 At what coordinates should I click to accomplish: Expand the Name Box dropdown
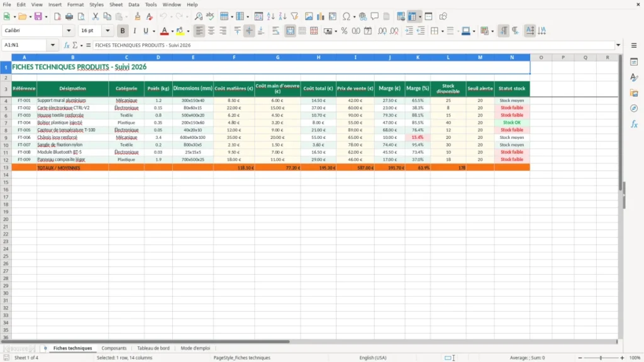[x=53, y=45]
